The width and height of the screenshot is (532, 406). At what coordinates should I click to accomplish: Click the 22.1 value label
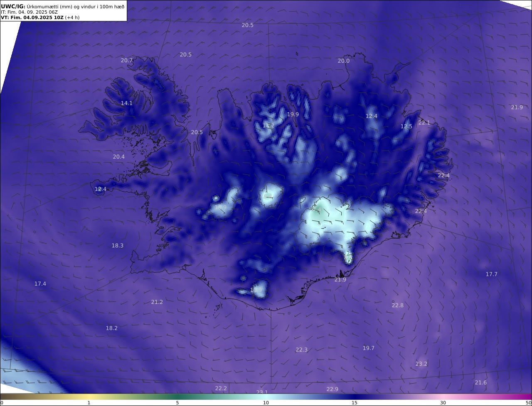coord(424,123)
